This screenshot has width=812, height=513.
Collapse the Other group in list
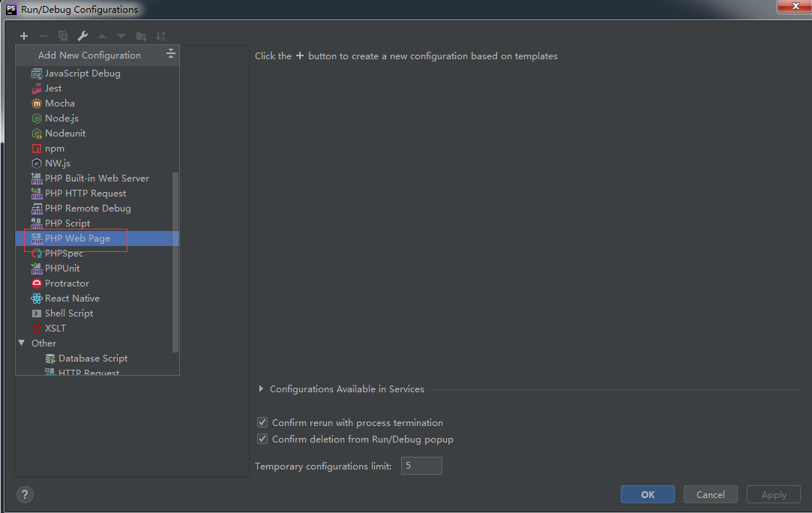click(x=22, y=343)
